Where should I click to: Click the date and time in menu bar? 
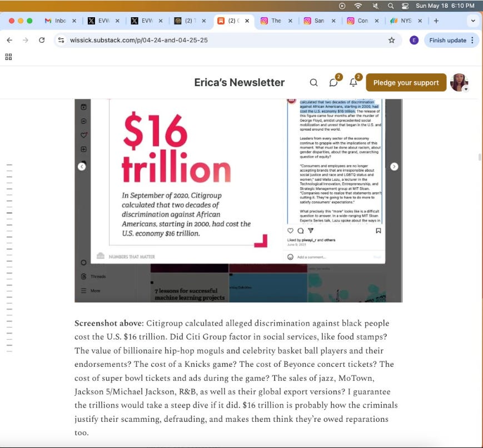(445, 6)
